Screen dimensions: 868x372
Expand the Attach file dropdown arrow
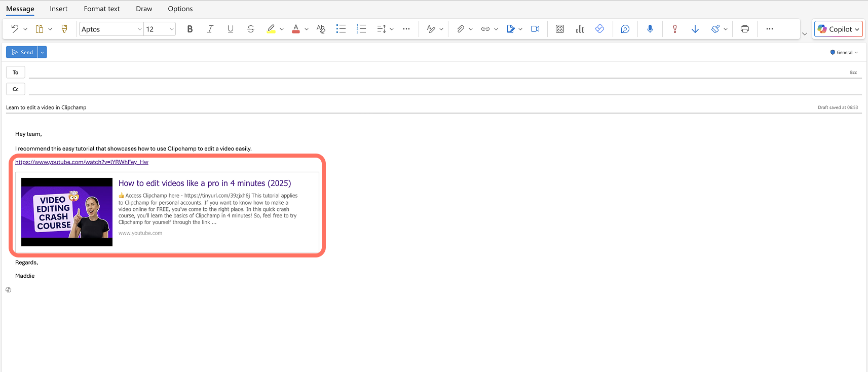[471, 29]
